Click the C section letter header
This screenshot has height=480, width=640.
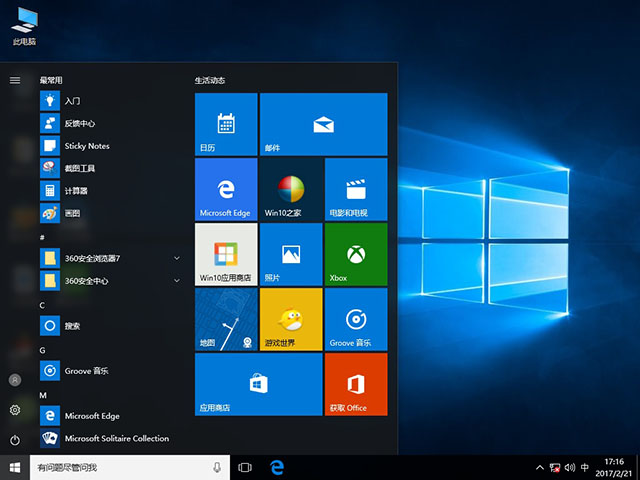coord(42,305)
